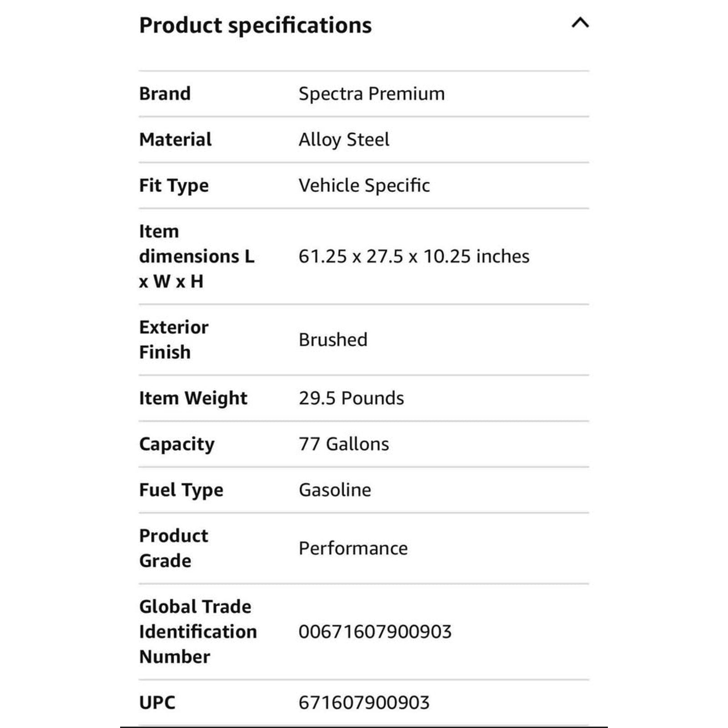Select the Gasoline fuel type value

[335, 490]
